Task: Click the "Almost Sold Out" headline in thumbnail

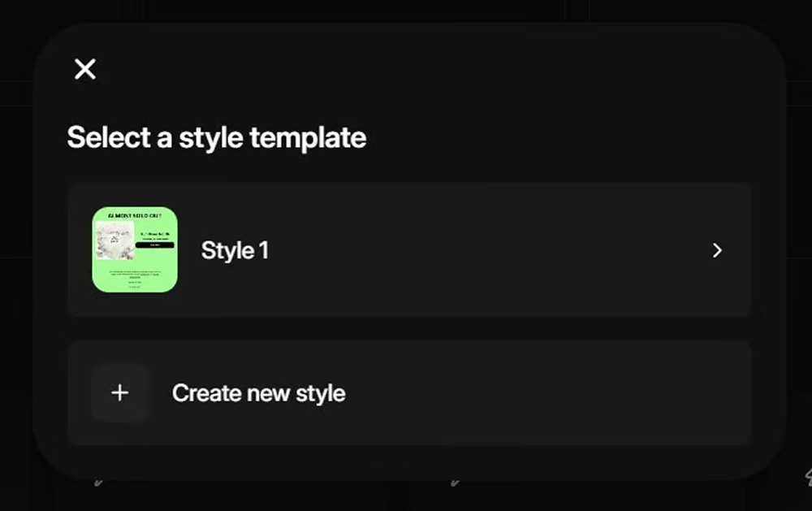Action: (135, 215)
